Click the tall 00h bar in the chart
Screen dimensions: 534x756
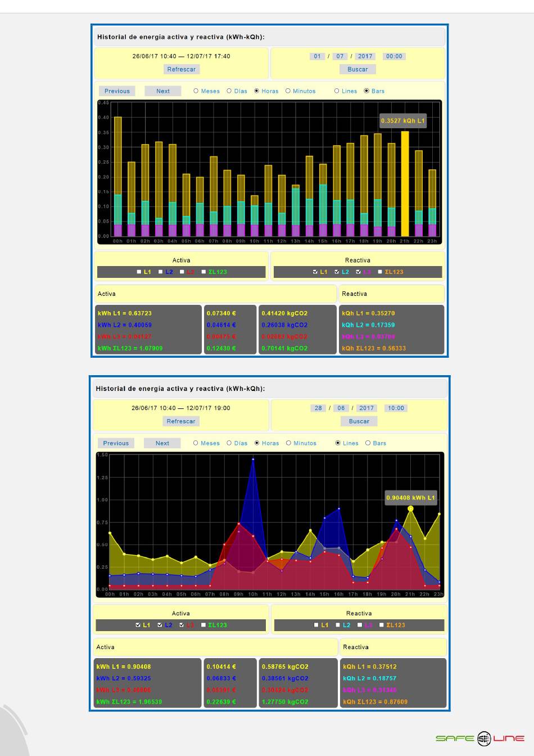coord(118,177)
